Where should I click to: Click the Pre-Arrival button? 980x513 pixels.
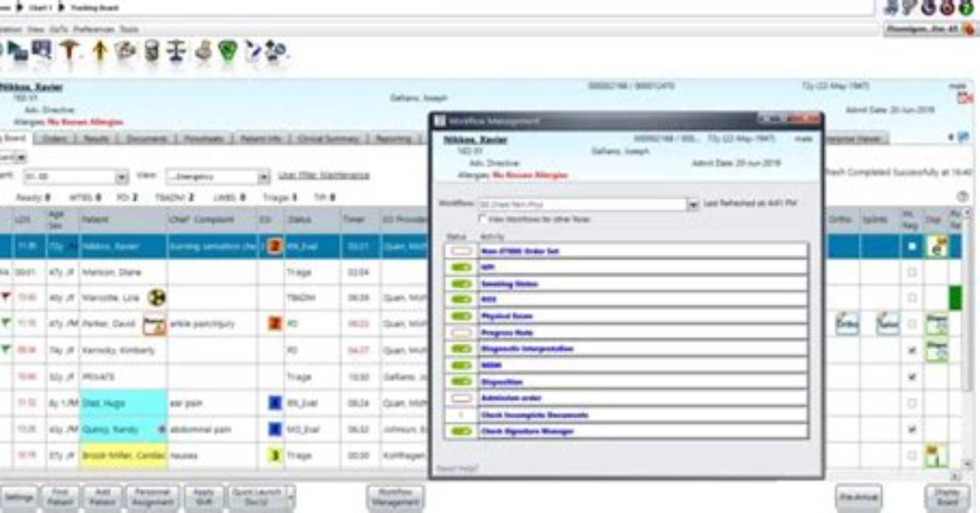858,497
